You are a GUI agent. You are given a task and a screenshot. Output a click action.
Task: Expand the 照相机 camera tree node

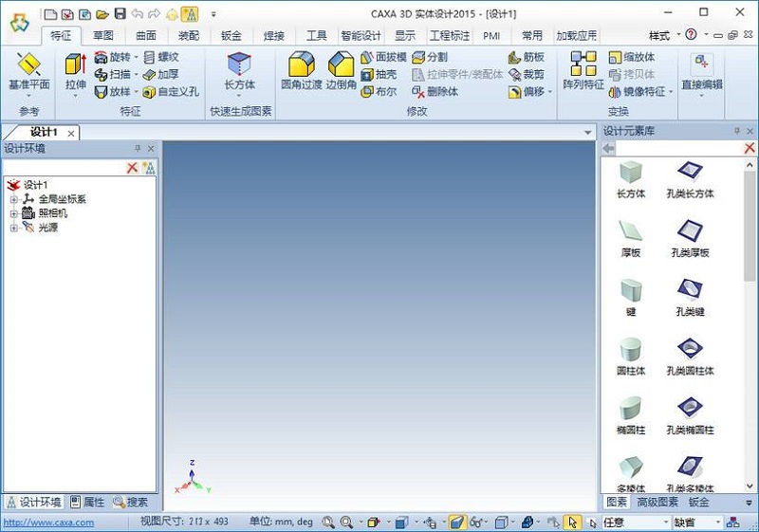pyautogui.click(x=13, y=213)
